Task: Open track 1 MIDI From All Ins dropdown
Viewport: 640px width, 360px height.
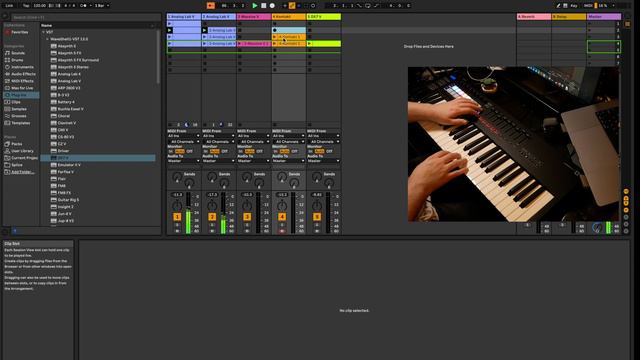Action: (x=184, y=136)
